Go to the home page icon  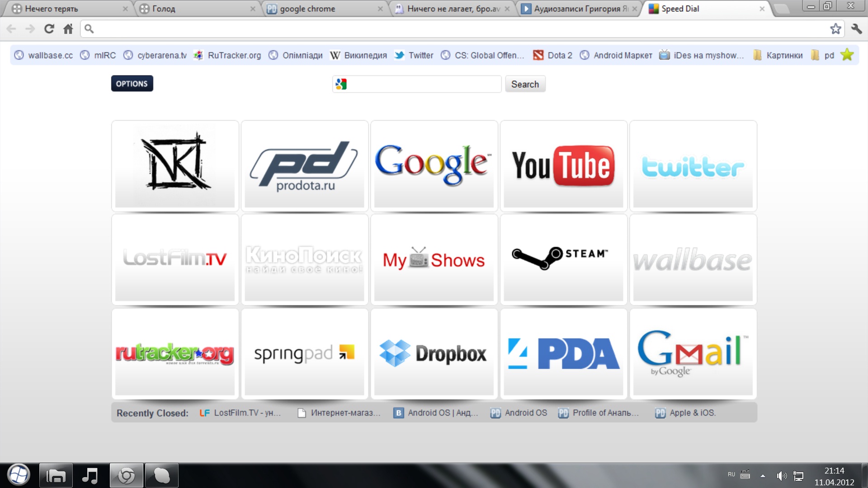(68, 29)
